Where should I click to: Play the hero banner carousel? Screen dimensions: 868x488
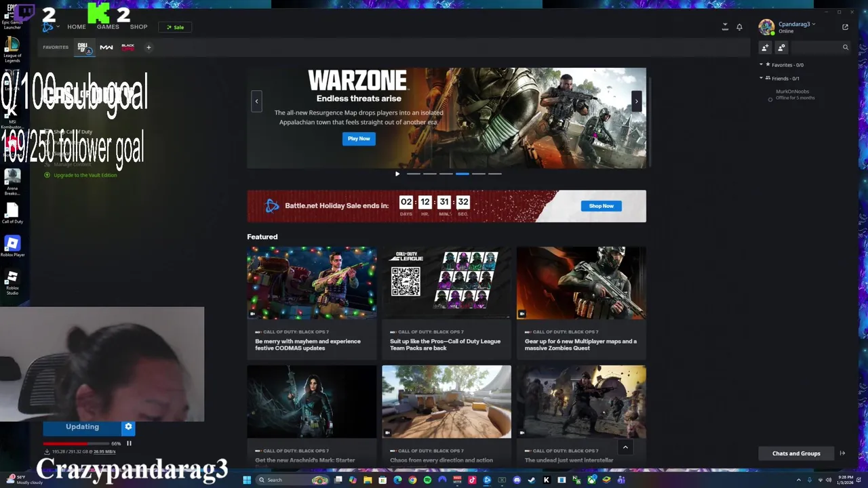click(x=397, y=174)
